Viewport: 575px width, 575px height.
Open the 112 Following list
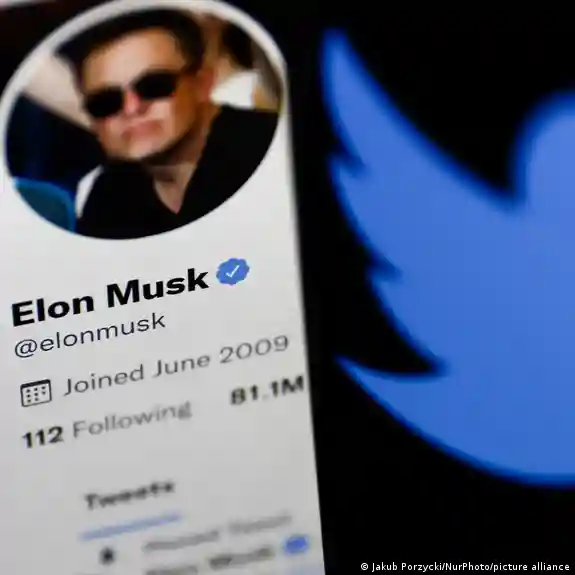(107, 425)
